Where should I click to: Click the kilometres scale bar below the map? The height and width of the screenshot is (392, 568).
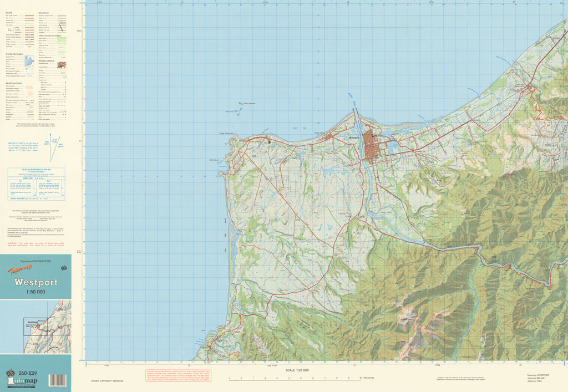coord(295,379)
